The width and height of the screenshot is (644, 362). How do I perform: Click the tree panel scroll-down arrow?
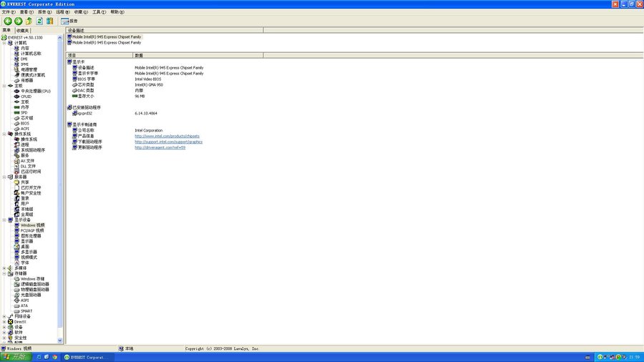click(x=60, y=341)
